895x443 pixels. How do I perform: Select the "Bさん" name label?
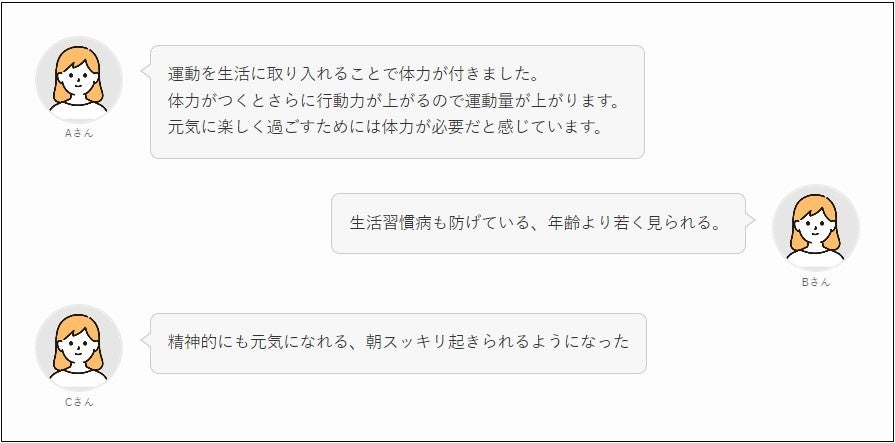[x=816, y=282]
